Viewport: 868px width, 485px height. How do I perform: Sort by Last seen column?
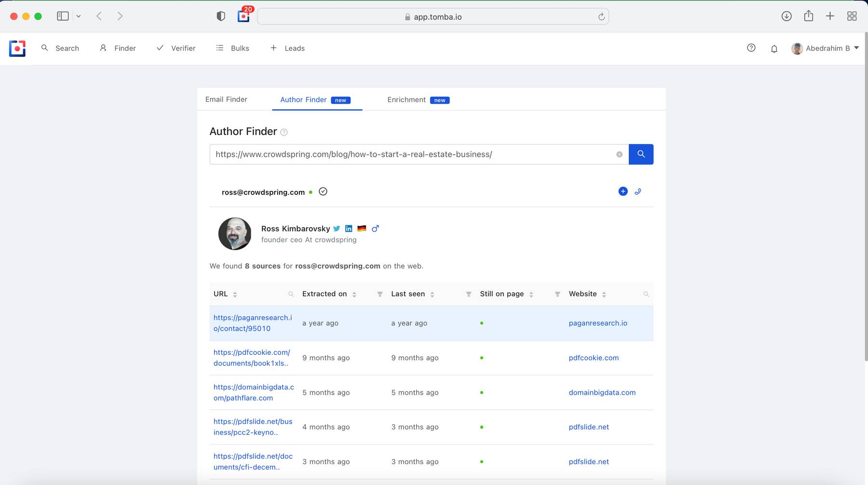(x=432, y=294)
